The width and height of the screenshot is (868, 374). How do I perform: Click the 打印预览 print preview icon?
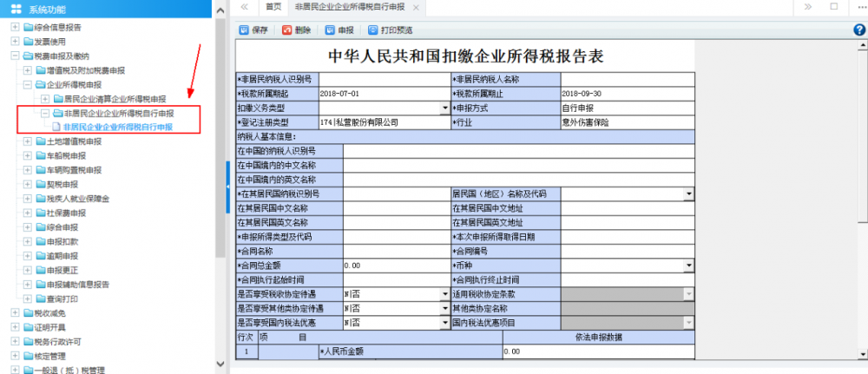[373, 30]
